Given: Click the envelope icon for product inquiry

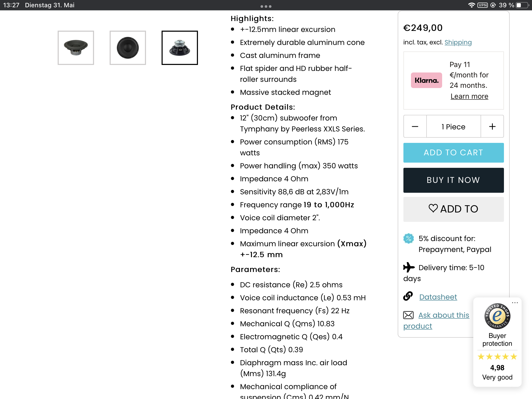Looking at the screenshot, I should pos(408,315).
